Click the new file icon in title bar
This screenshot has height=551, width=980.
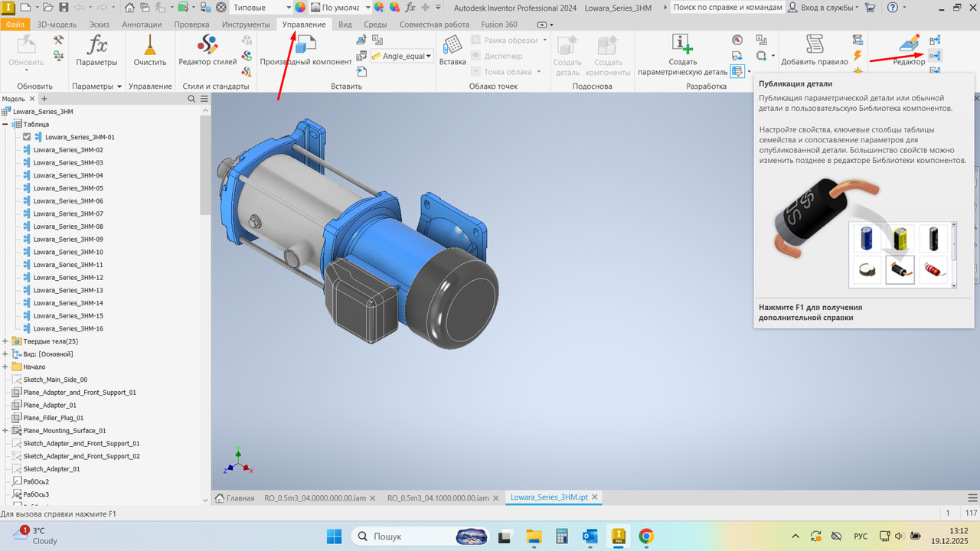pos(24,7)
